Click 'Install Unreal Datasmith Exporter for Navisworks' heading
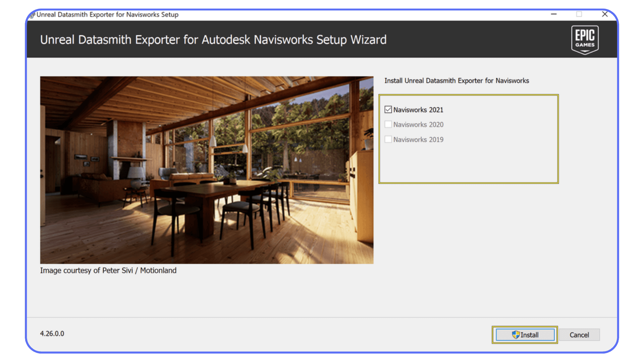644x362 pixels. coord(457,81)
